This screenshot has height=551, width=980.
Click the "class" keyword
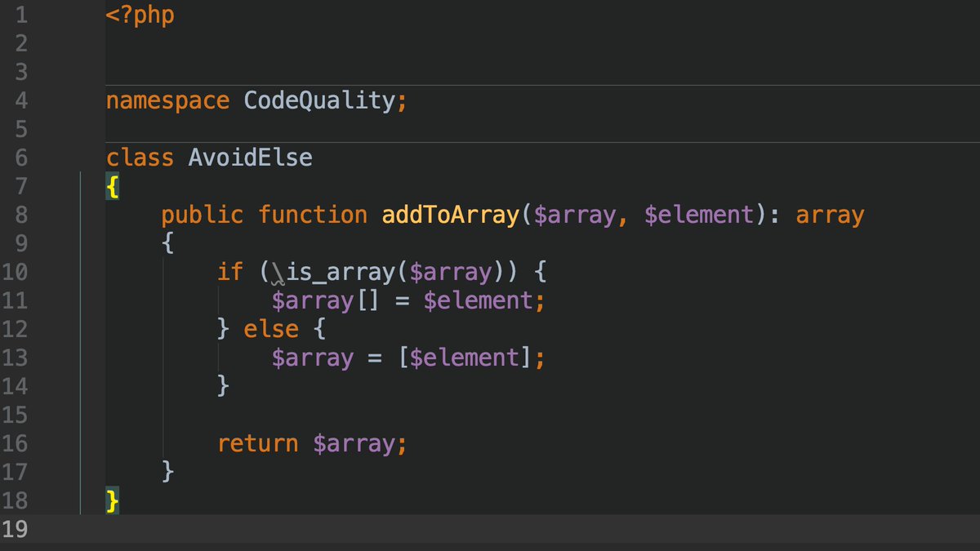click(140, 157)
